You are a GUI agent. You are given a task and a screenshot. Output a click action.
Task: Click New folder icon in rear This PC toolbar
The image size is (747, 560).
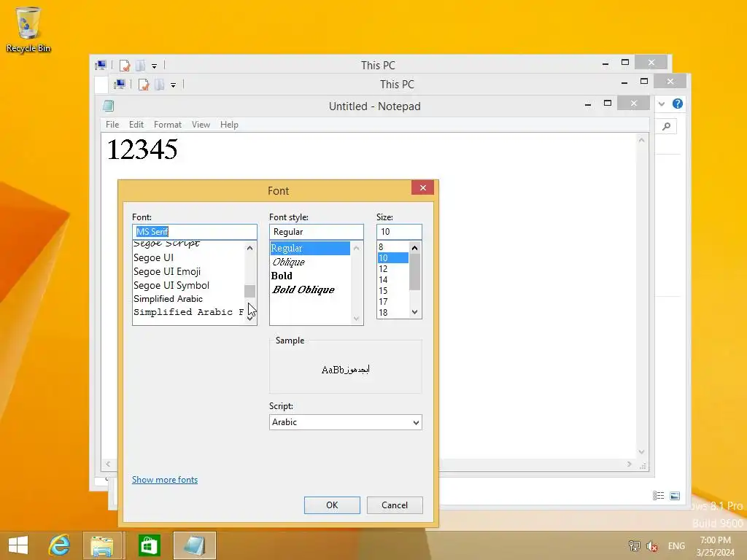[141, 65]
